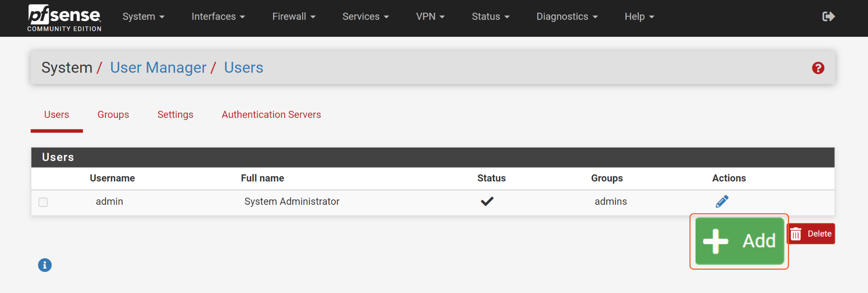
Task: Click the pfSense Community Edition logo
Action: pos(64,18)
